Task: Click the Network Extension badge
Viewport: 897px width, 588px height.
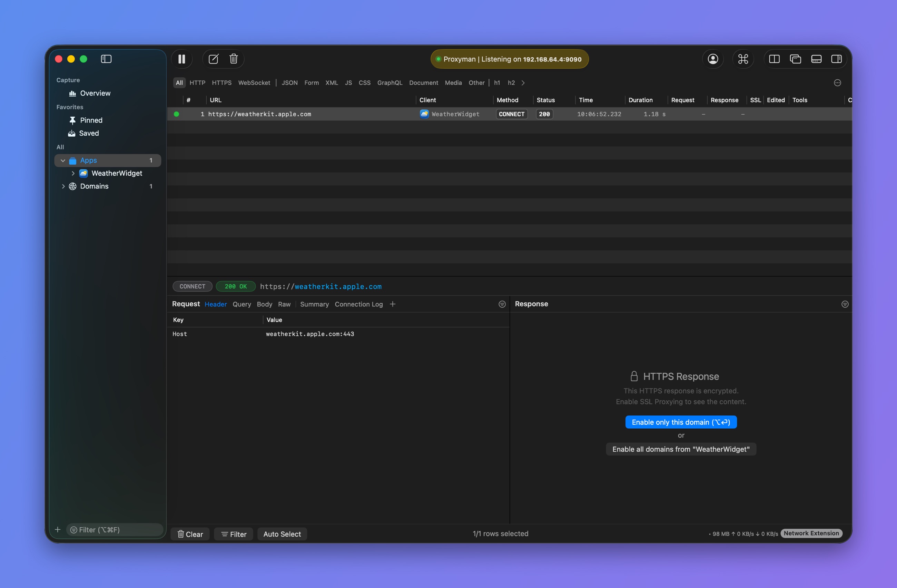Action: click(x=811, y=533)
